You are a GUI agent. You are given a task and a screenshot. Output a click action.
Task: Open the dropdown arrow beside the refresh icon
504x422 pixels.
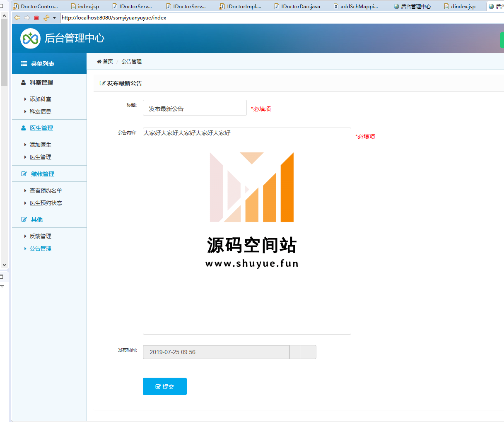54,18
